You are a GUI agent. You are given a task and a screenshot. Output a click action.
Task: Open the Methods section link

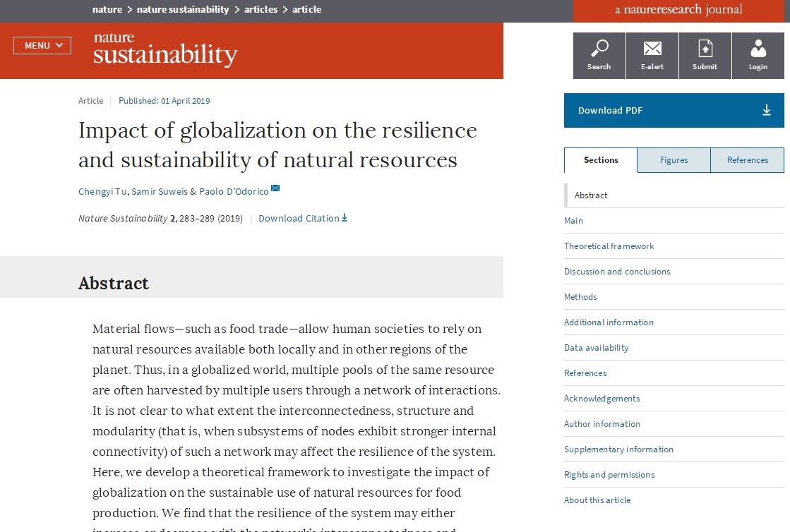tap(580, 297)
